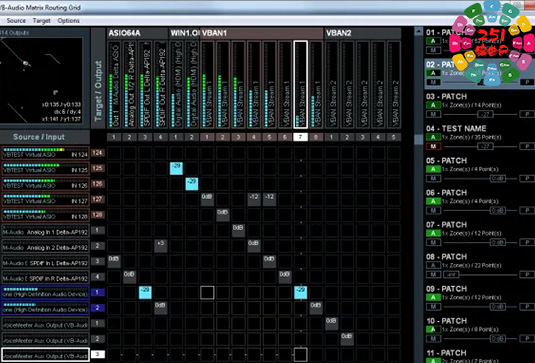Click the 0dB gain slider on 07 - PATCH
Screen dimensions: 535x363
tap(498, 243)
